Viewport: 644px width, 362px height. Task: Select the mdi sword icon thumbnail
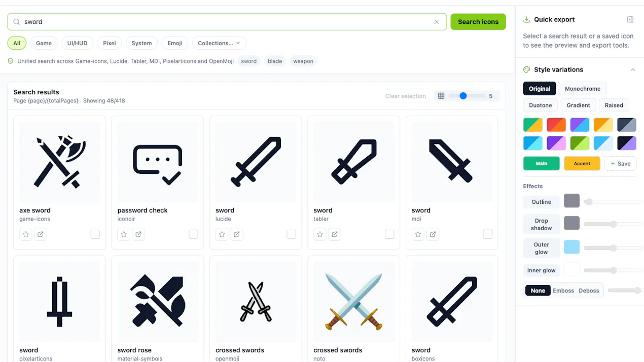click(x=452, y=162)
